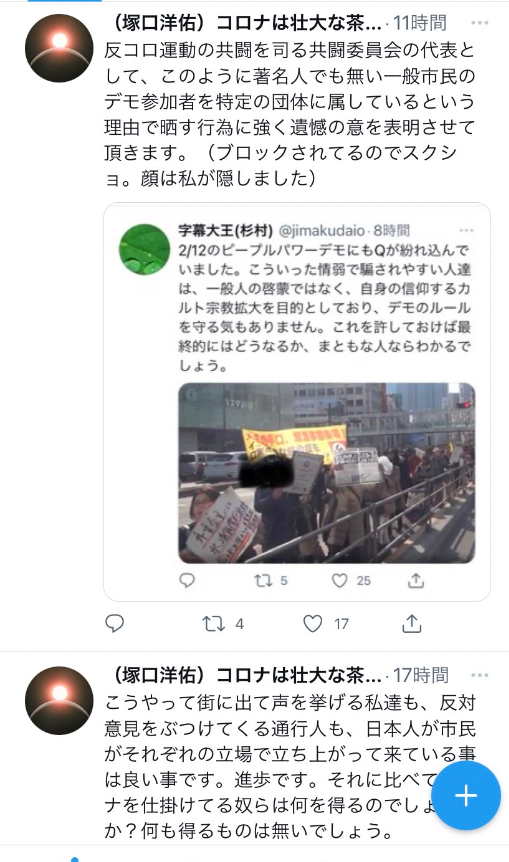Screen dimensions: 509x862
Task: Open green leaf avatar of 字幕大王
Action: 145,249
